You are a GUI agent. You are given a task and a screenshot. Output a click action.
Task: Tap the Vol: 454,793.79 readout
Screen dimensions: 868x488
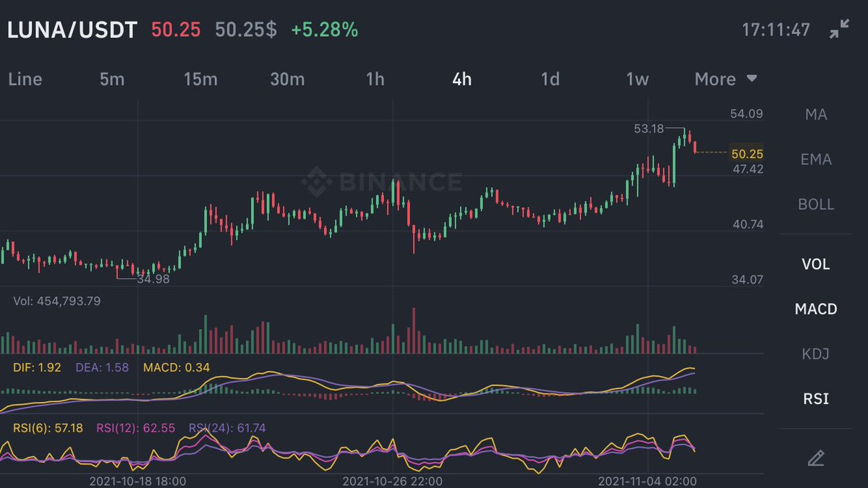tap(57, 300)
